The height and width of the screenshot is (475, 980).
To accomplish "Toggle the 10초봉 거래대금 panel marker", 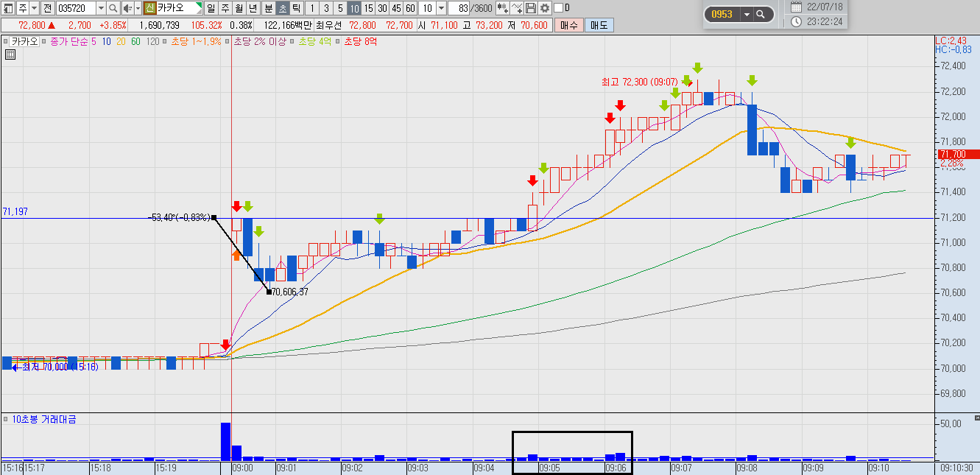I will pos(5,419).
